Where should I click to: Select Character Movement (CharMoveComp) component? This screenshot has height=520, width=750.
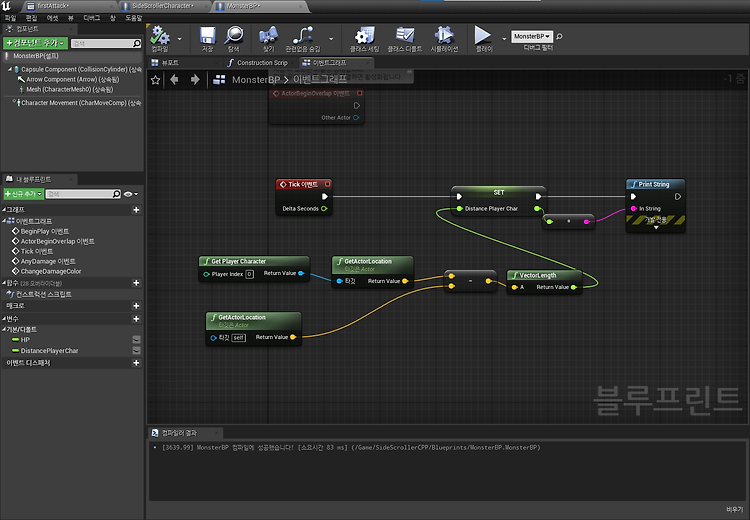tap(80, 102)
